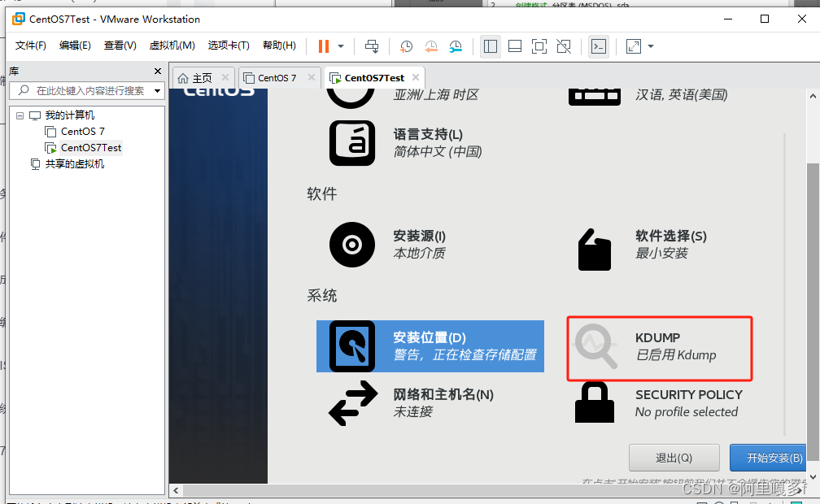820x504 pixels.
Task: Toggle the thumbnail bar display
Action: click(x=514, y=46)
